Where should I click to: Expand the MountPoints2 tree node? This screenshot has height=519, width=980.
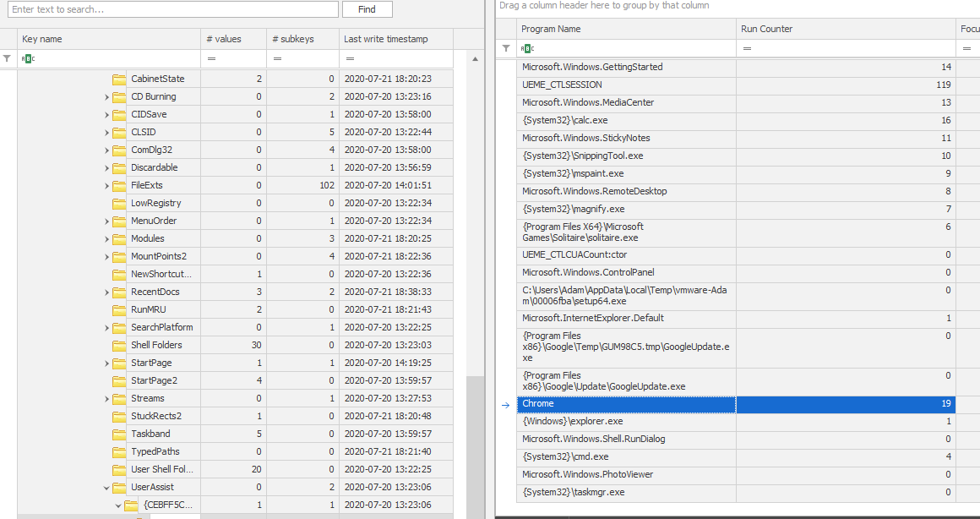tap(107, 256)
